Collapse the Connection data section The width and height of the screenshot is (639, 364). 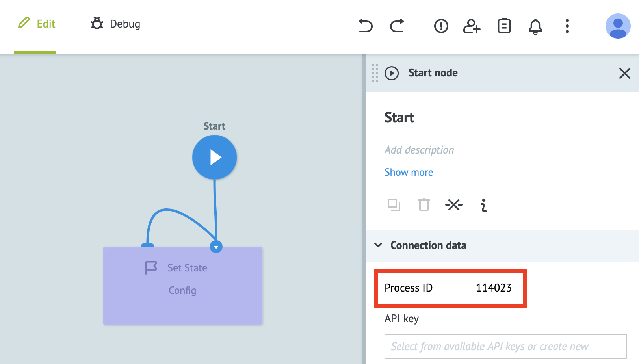click(379, 245)
